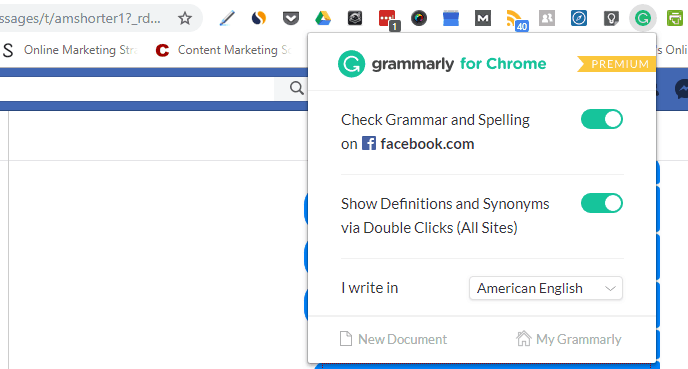Click the Grammarly extension icon in toolbar
688x369 pixels.
643,18
